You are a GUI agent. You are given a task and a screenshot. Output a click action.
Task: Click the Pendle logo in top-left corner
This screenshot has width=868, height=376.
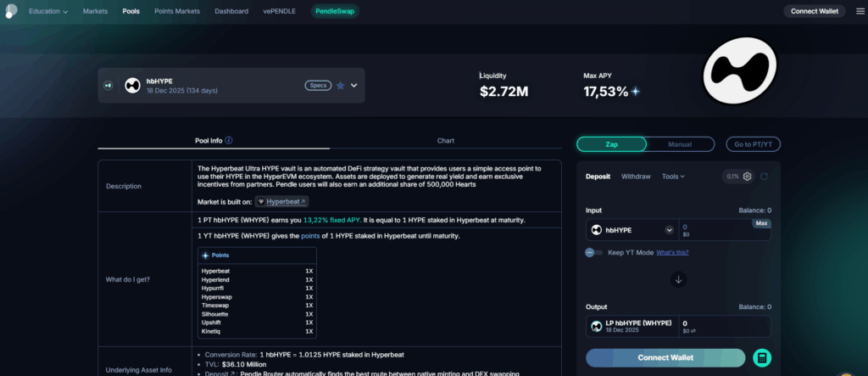10,11
